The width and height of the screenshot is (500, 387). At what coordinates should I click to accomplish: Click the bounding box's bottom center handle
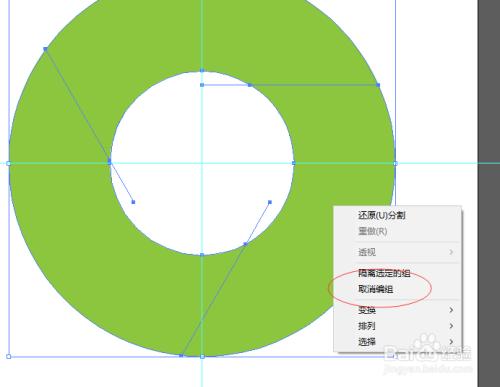click(x=202, y=357)
